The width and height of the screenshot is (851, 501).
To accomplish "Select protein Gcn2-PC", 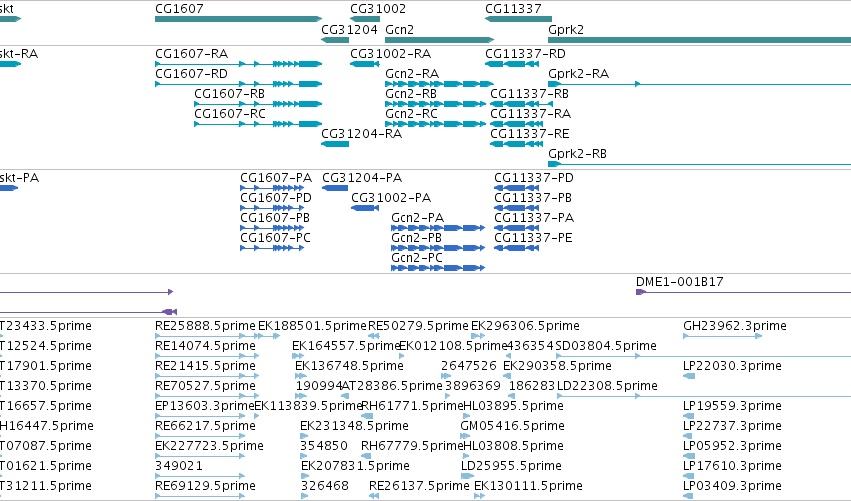I will coord(438,268).
